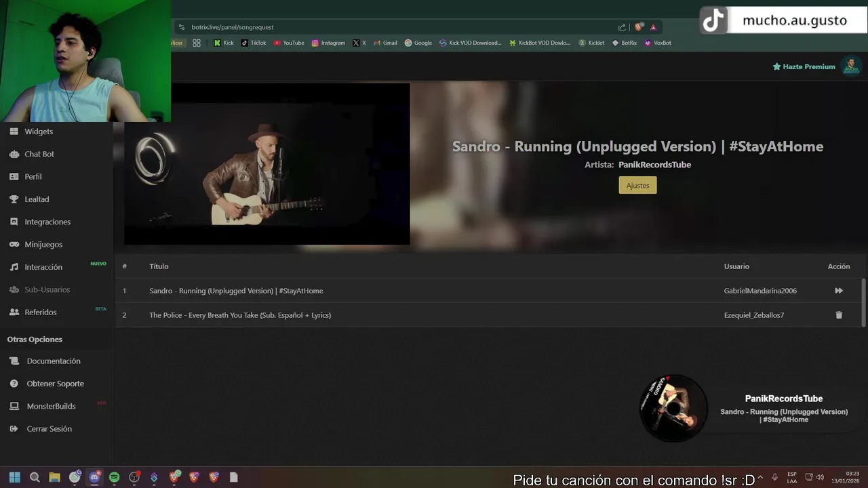The width and height of the screenshot is (868, 488).
Task: Open the VoxBot bookmark
Action: 658,43
